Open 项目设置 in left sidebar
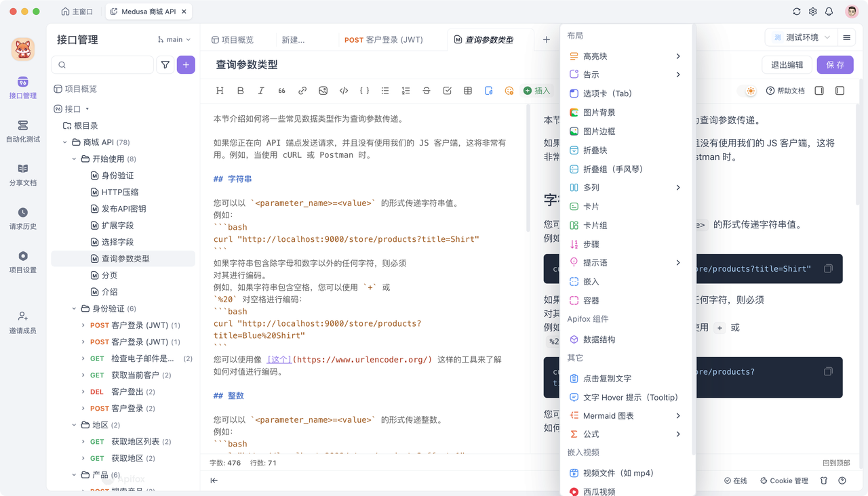868x496 pixels. (x=23, y=262)
